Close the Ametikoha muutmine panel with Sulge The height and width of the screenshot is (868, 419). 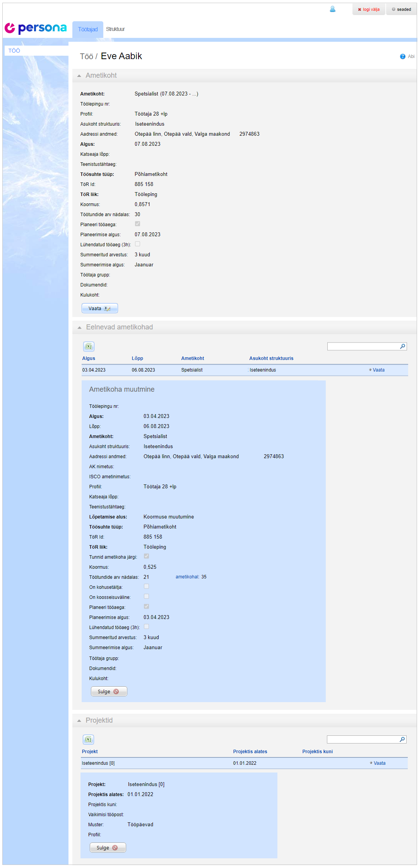[109, 691]
